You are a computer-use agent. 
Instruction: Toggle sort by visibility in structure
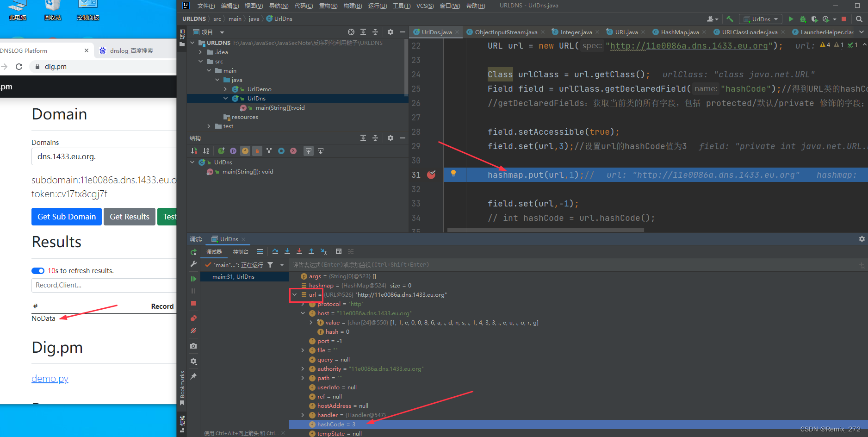click(194, 151)
